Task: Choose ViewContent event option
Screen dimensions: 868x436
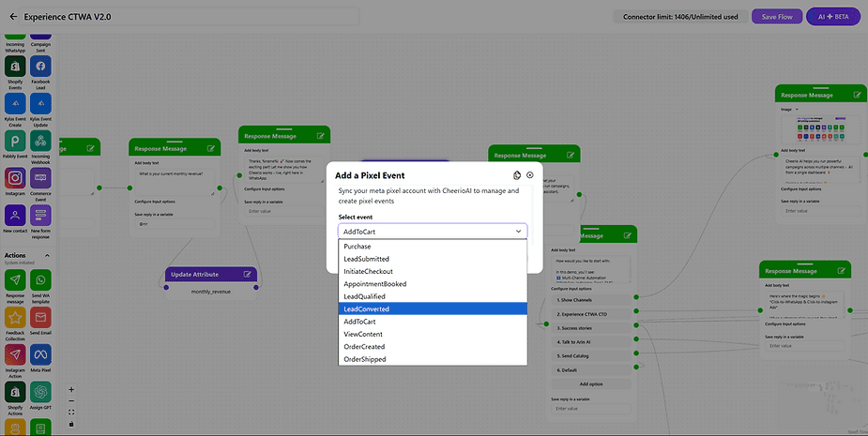Action: [433, 334]
